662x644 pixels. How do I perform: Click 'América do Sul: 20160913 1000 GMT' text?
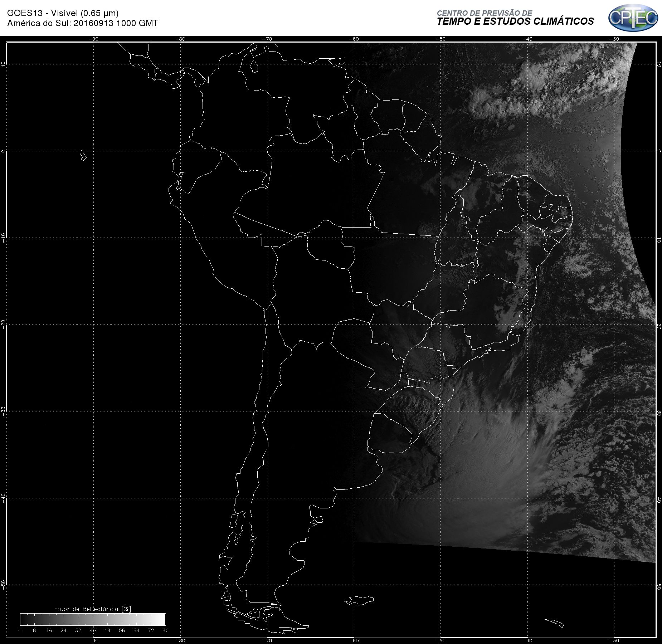[x=83, y=23]
